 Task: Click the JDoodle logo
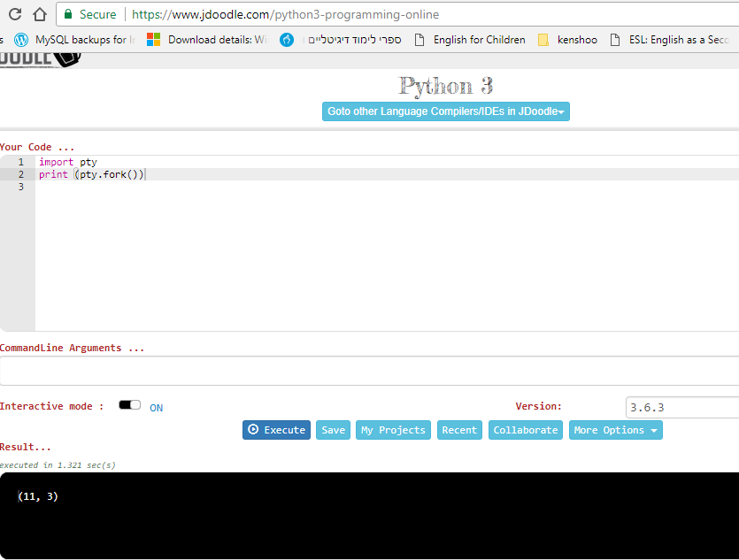tap(35, 58)
